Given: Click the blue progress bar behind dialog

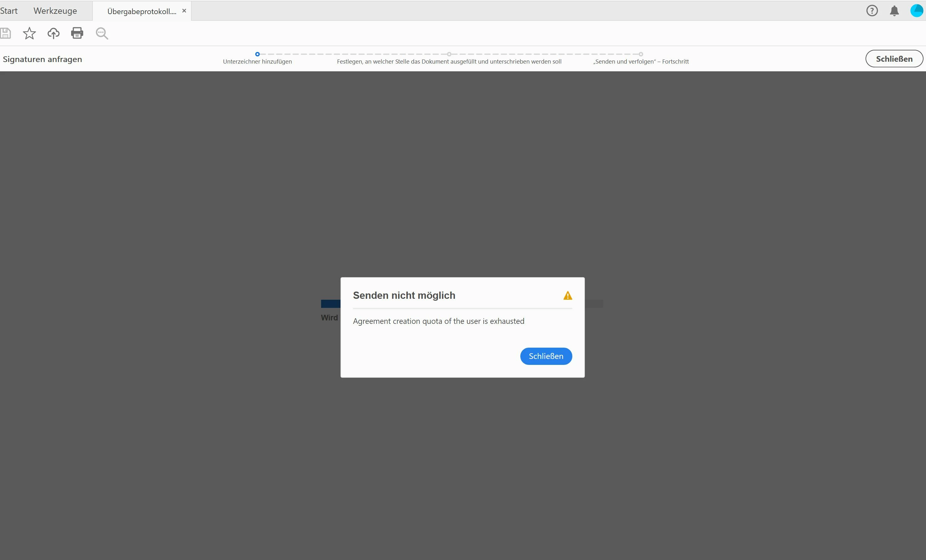Looking at the screenshot, I should tap(330, 304).
